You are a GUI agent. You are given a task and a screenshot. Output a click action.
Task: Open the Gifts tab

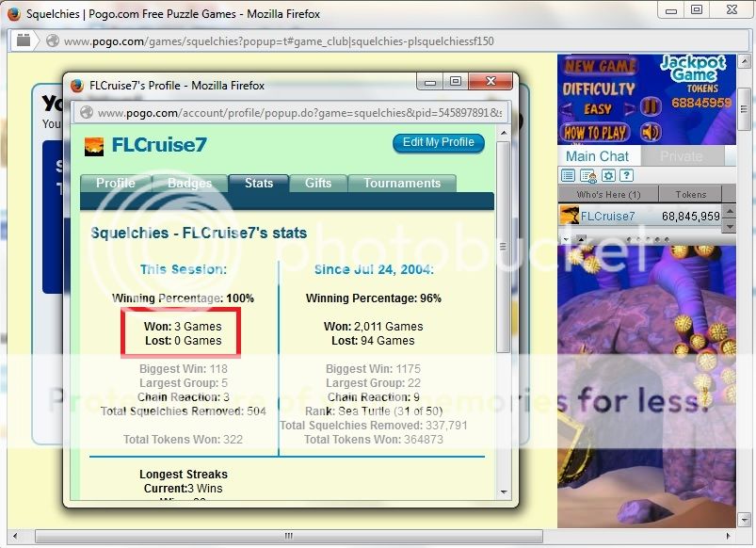318,184
